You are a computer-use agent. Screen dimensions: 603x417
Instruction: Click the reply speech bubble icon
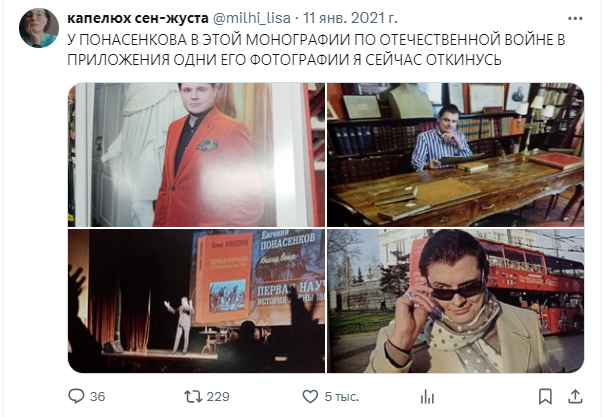(x=76, y=396)
